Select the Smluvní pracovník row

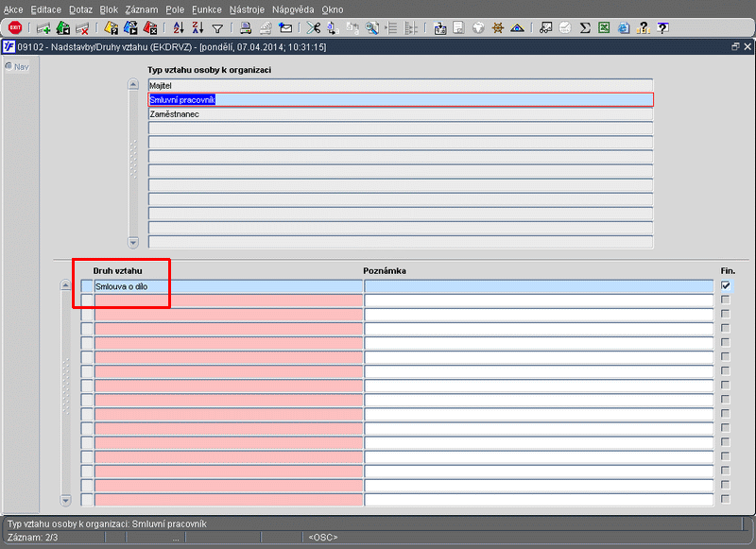[400, 100]
